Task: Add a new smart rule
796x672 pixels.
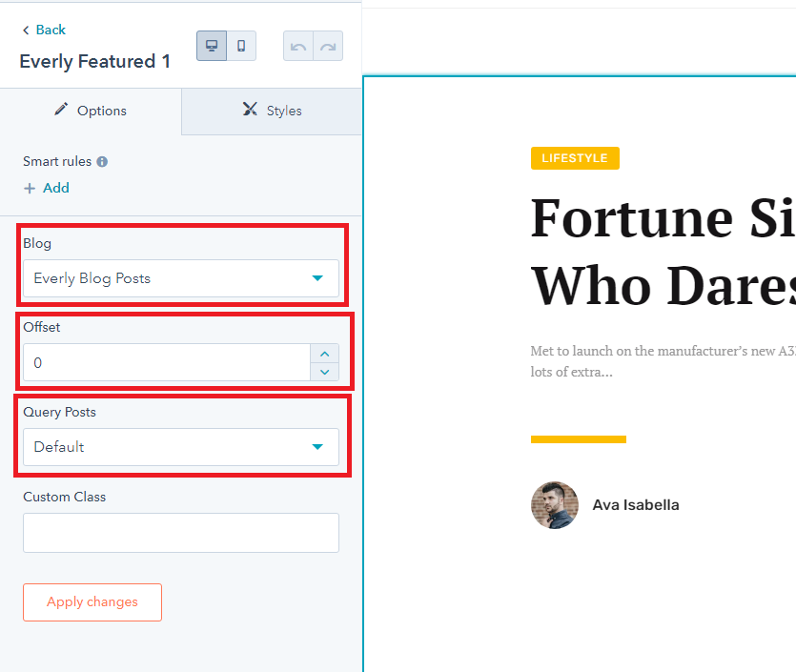Action: click(x=47, y=188)
